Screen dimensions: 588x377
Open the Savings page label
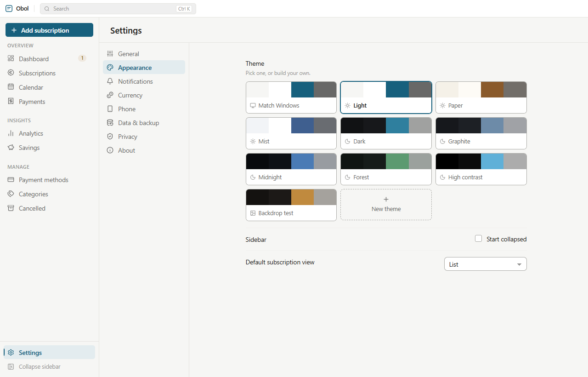29,148
